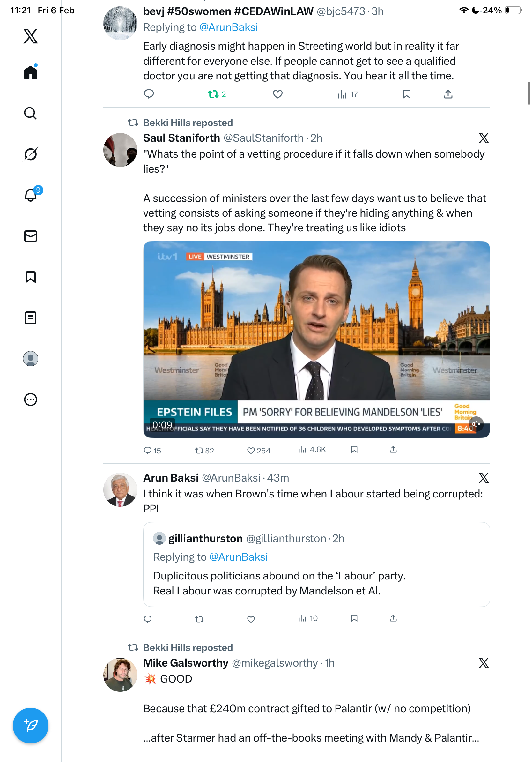Play the Epstein Files video thumbnail

[x=316, y=332]
